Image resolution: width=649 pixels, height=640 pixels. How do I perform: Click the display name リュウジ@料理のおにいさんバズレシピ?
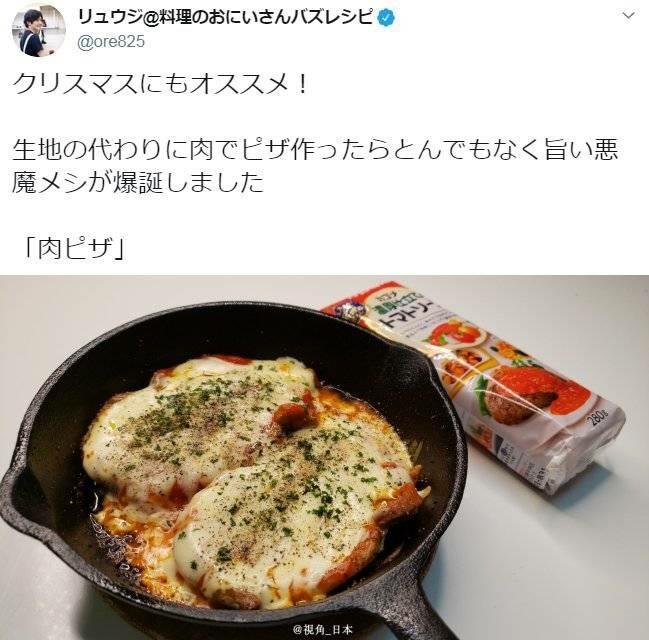tap(227, 17)
